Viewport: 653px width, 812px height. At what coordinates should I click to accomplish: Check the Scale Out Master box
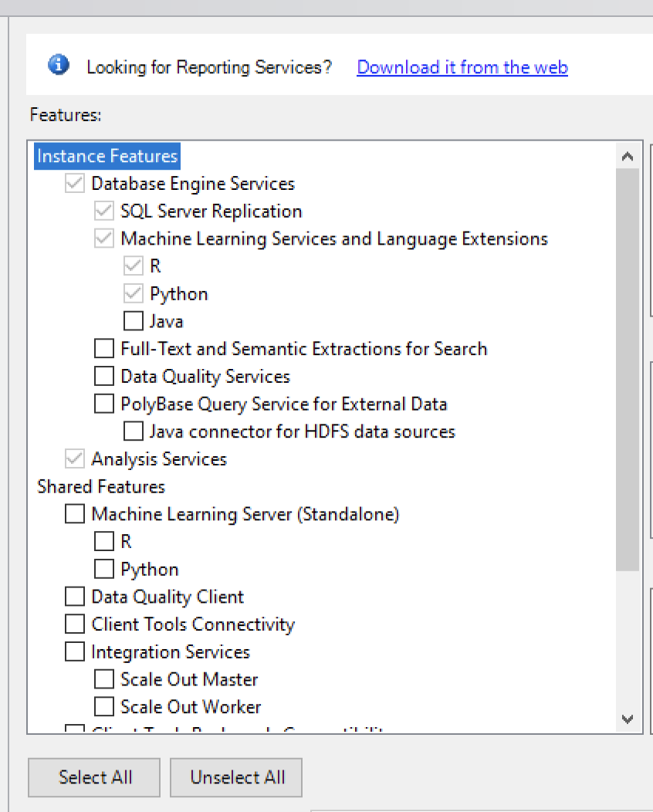[104, 679]
